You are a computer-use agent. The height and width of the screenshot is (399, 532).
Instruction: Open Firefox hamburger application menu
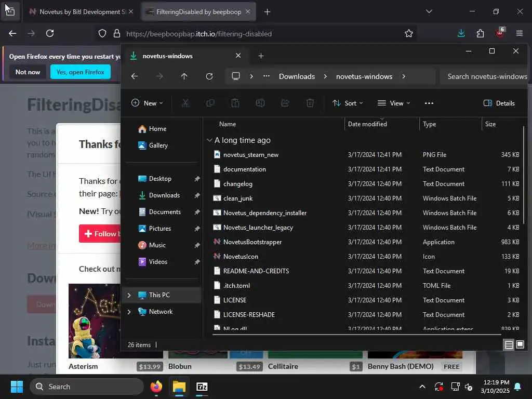click(520, 33)
